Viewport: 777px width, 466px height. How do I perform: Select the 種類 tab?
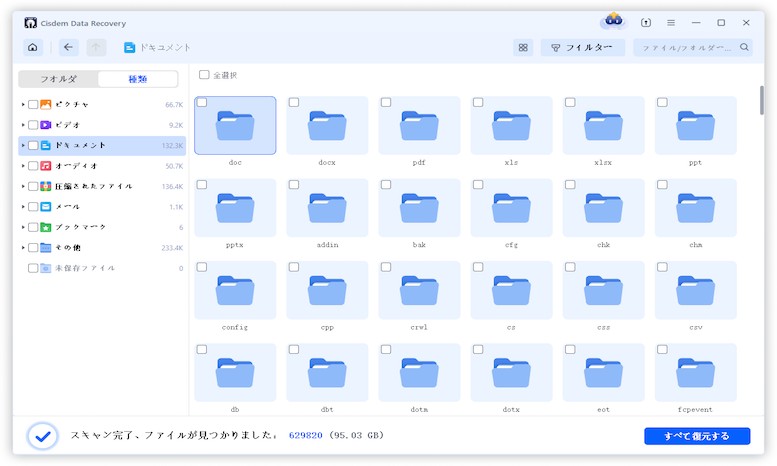click(138, 79)
